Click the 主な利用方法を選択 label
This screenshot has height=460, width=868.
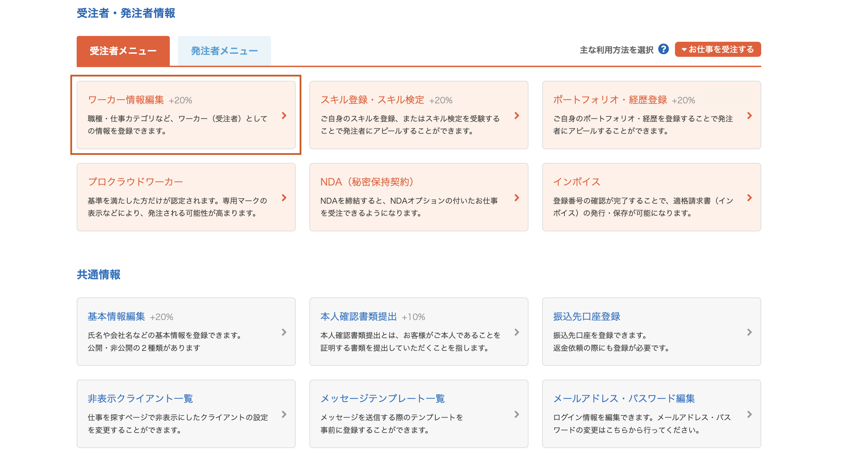[616, 50]
